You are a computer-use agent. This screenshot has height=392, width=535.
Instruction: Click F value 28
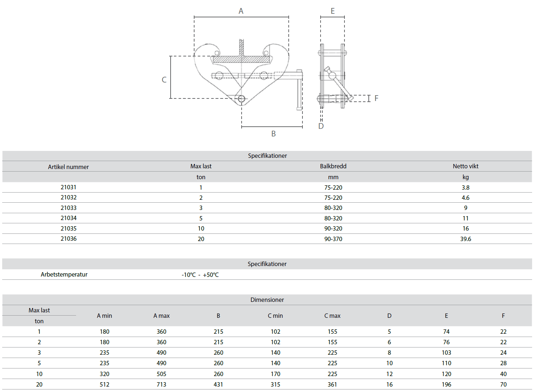503,363
